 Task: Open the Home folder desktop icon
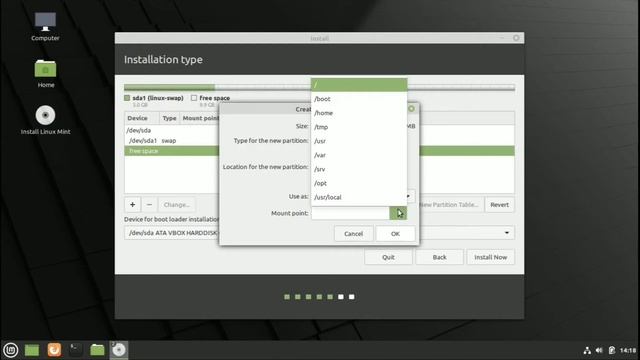click(46, 73)
